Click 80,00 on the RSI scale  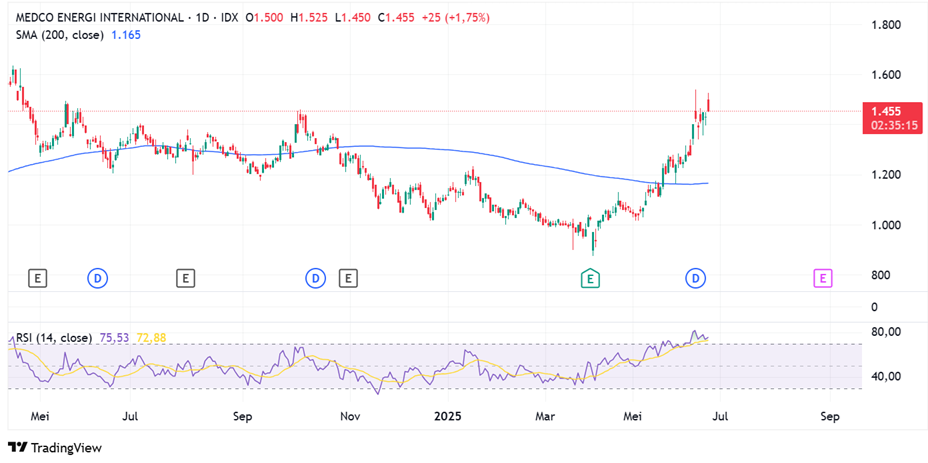click(886, 332)
